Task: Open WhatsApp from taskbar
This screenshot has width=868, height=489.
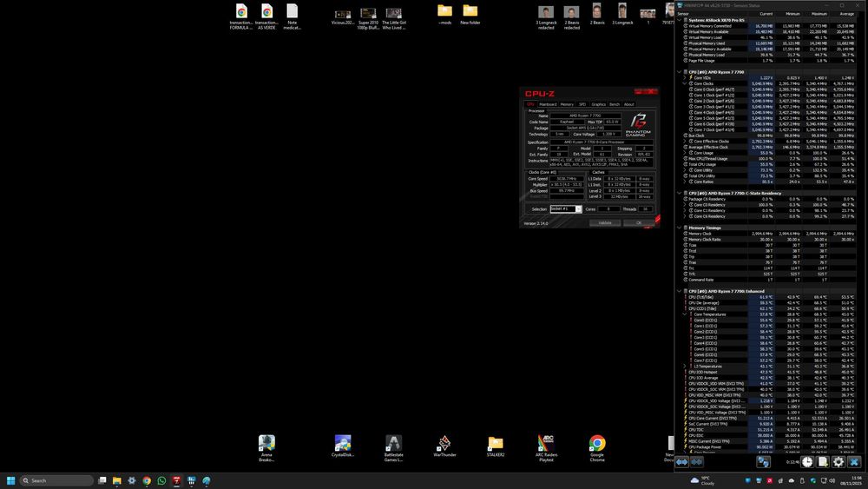Action: (161, 480)
